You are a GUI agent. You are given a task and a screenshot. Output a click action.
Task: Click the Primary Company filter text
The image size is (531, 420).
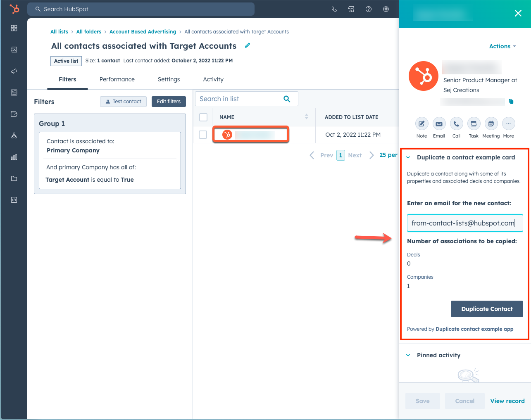(73, 150)
